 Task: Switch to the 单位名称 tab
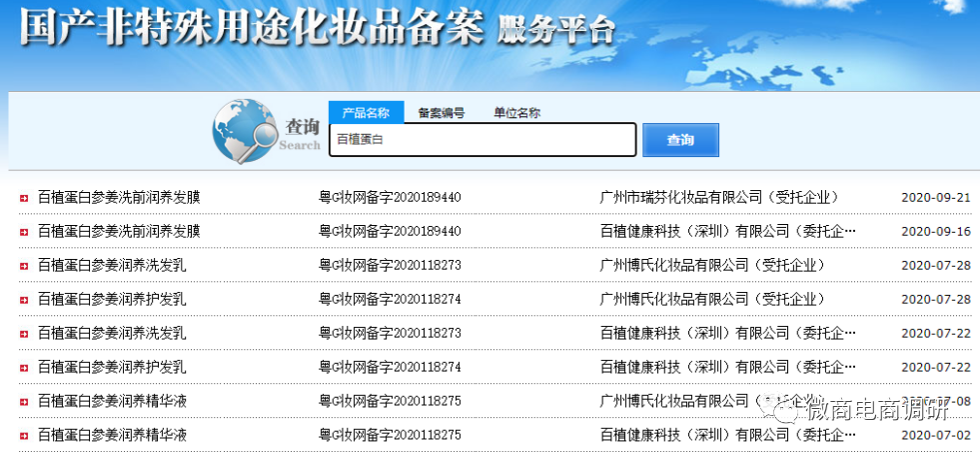tap(516, 113)
